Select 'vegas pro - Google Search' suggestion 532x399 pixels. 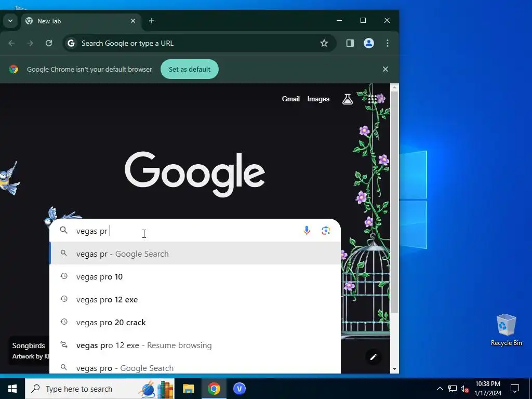pos(195,368)
